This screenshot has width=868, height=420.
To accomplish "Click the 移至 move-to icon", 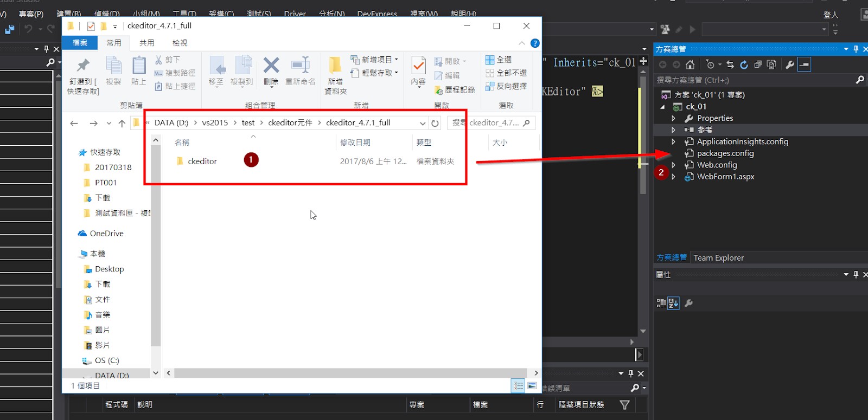I will pos(217,66).
